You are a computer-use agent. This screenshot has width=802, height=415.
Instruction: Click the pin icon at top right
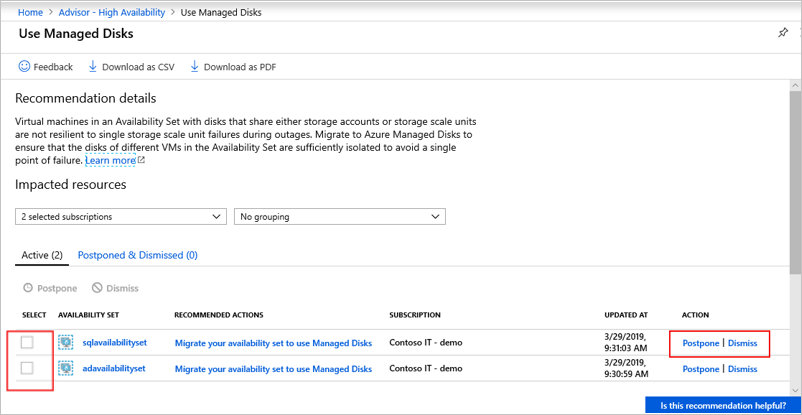783,33
